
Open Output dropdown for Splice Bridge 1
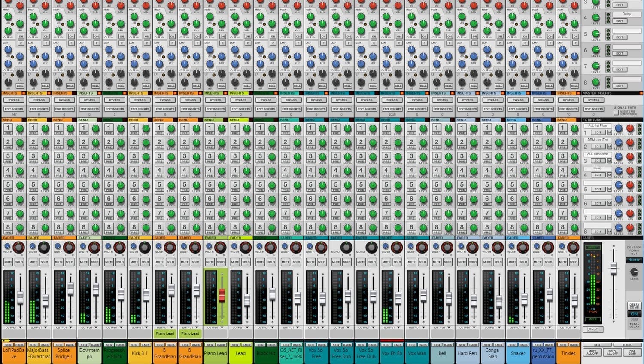pos(64,327)
